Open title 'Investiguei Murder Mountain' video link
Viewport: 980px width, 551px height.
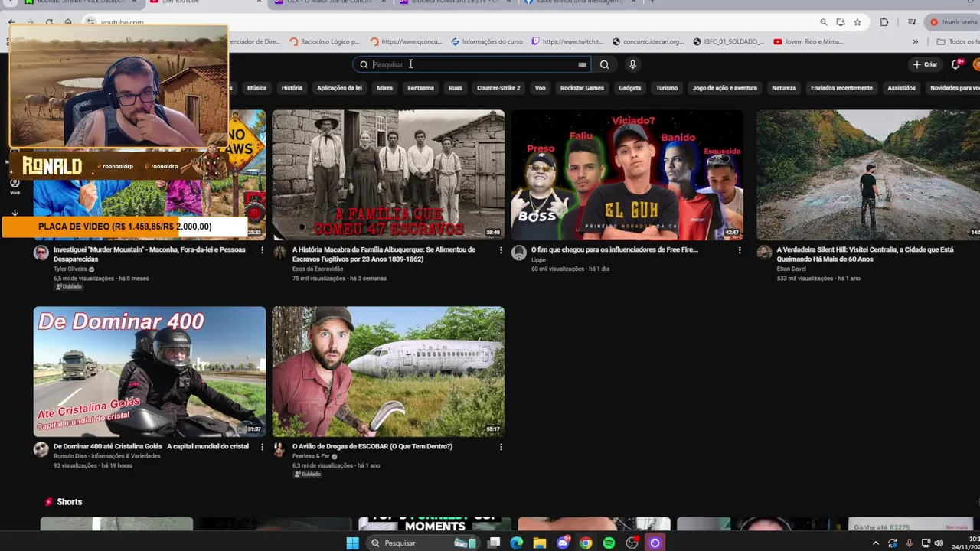(149, 254)
